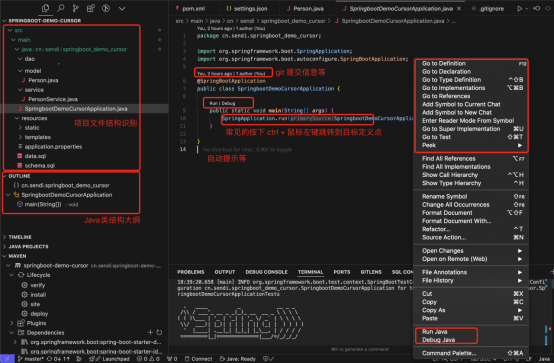Click the site lifecycle gear icon

24,304
